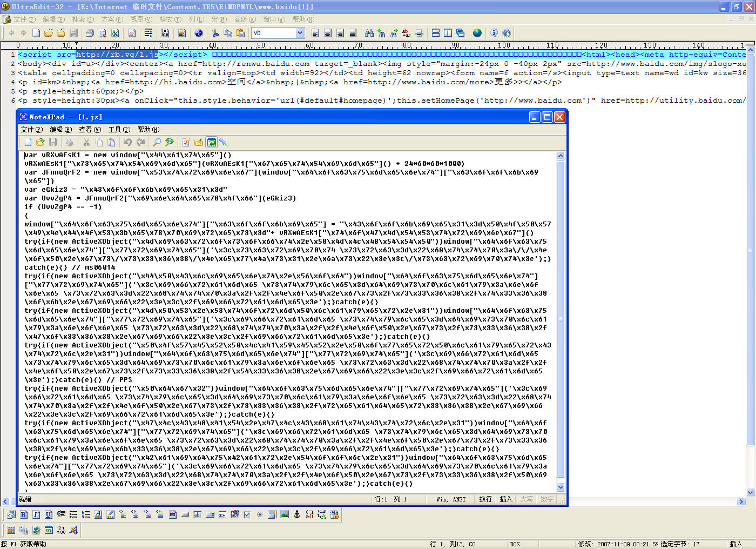Click the UltraEdit help info icon
The width and height of the screenshot is (756, 549).
(494, 33)
